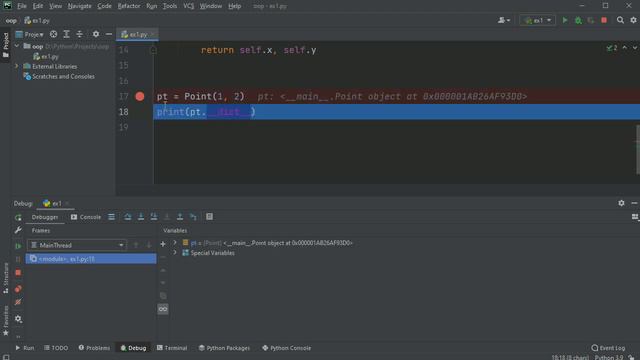This screenshot has height=360, width=640.
Task: Expand Special Variables node
Action: coord(175,253)
